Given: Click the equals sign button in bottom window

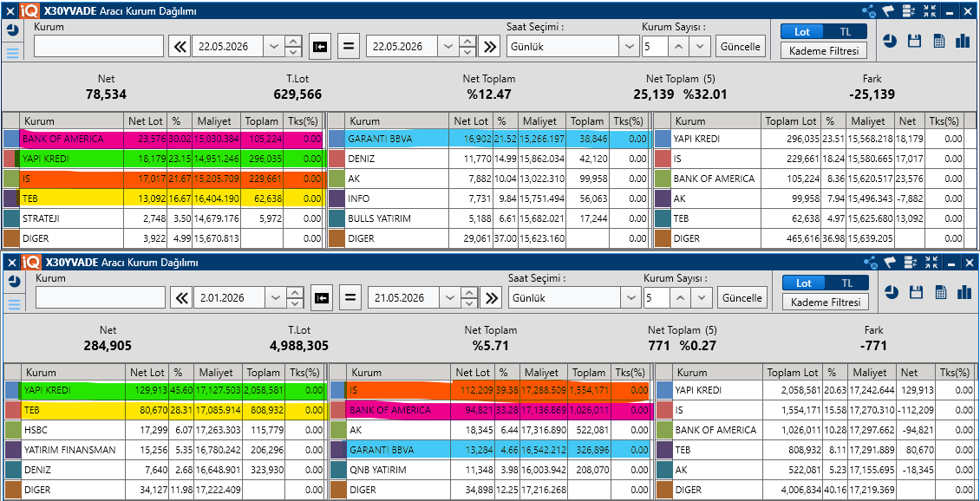Looking at the screenshot, I should click(x=350, y=298).
